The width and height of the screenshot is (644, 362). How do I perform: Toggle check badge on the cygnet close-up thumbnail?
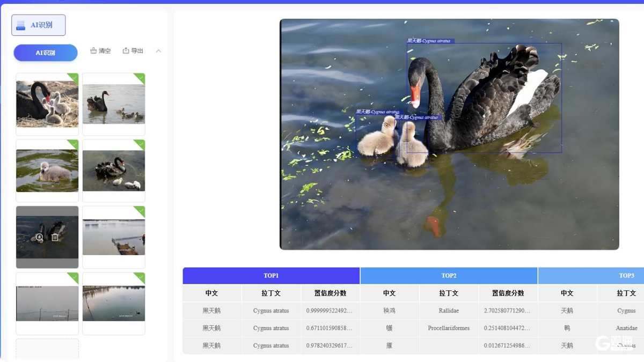[x=75, y=144]
